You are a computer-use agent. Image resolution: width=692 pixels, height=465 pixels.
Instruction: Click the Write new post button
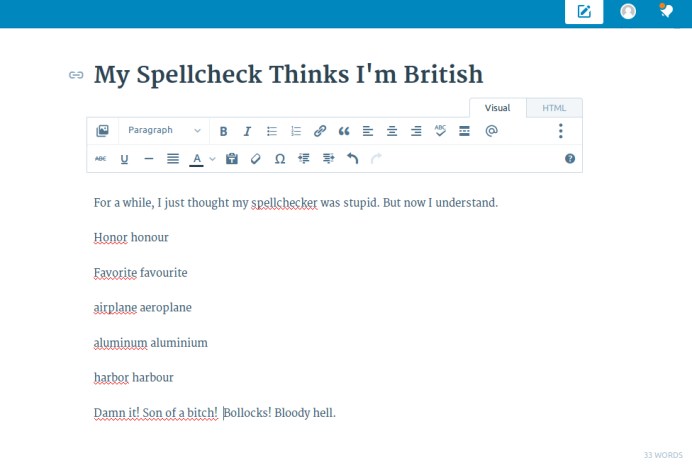tap(584, 11)
